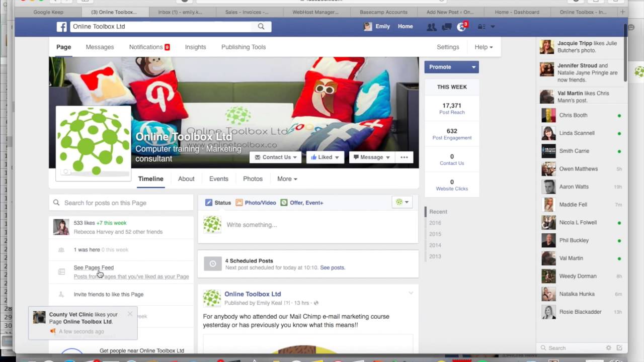Open privacy shortcuts lock icon
644x362 pixels.
coord(481,27)
